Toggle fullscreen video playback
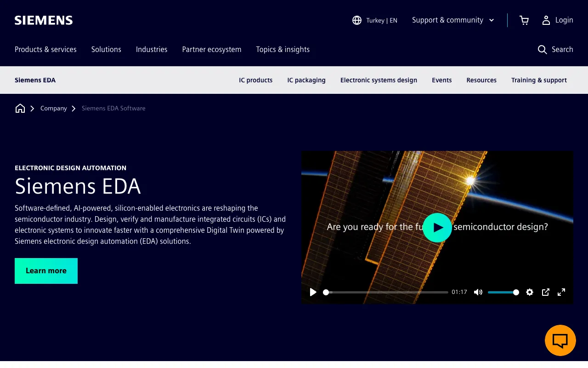The height and width of the screenshot is (368, 588). pyautogui.click(x=561, y=292)
